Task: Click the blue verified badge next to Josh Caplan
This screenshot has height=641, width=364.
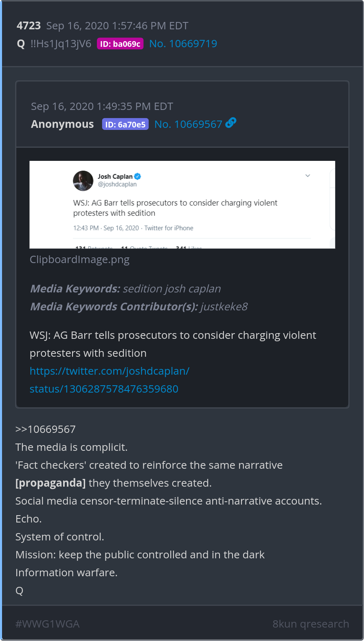Action: pyautogui.click(x=138, y=176)
